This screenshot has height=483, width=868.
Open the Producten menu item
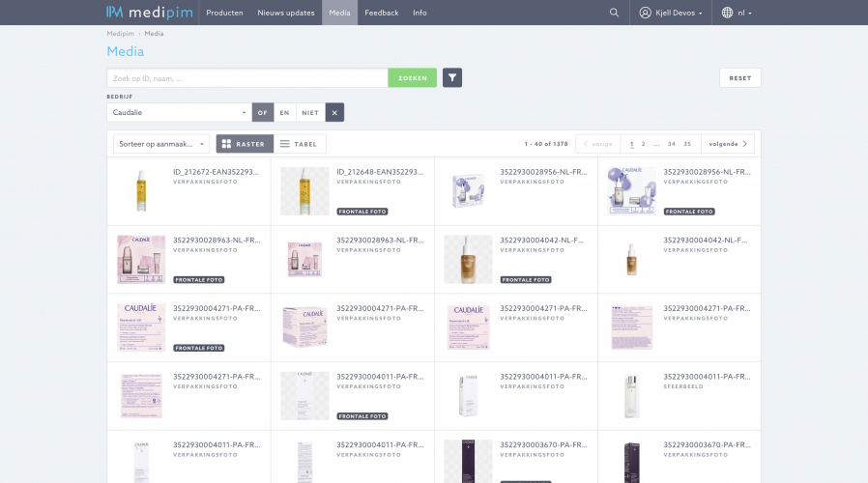pyautogui.click(x=224, y=13)
